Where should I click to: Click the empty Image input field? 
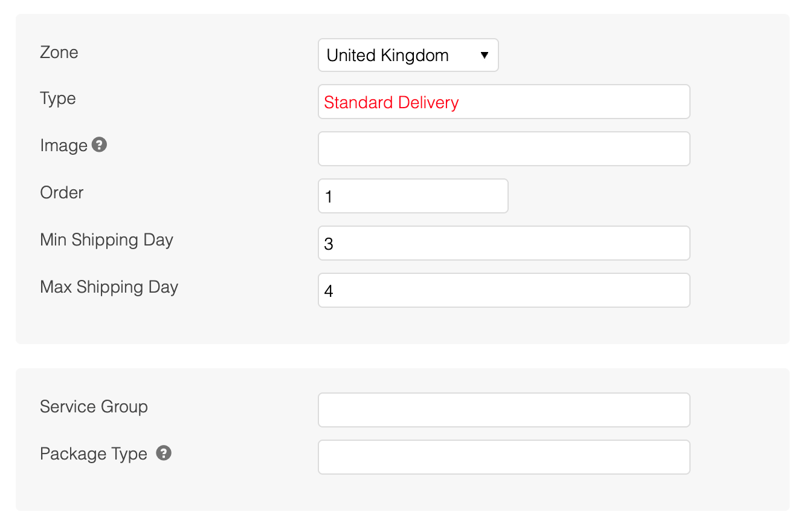503,149
